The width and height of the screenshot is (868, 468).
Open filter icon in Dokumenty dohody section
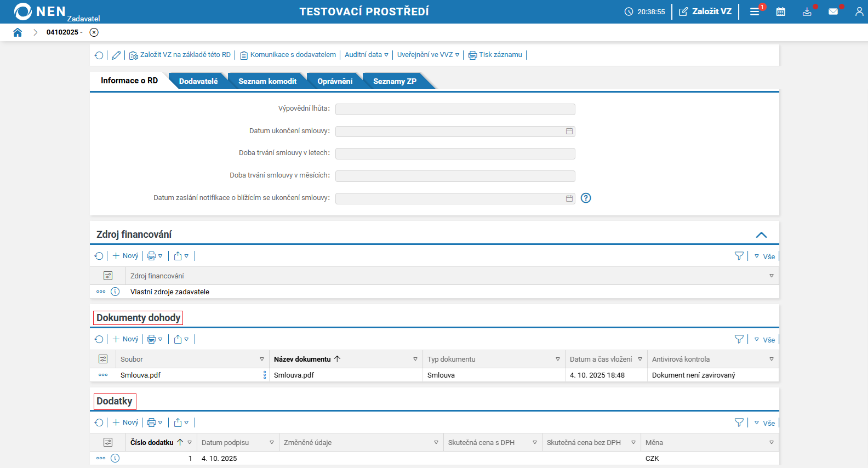coord(739,339)
